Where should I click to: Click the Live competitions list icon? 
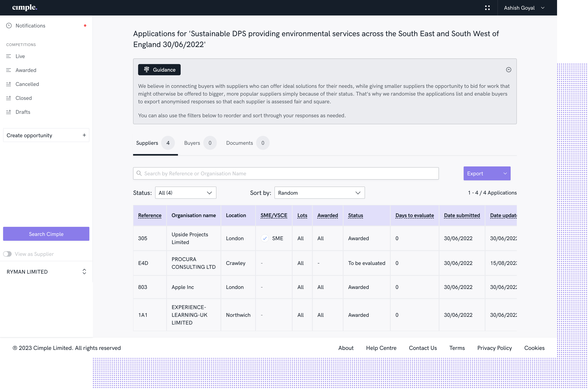point(9,56)
